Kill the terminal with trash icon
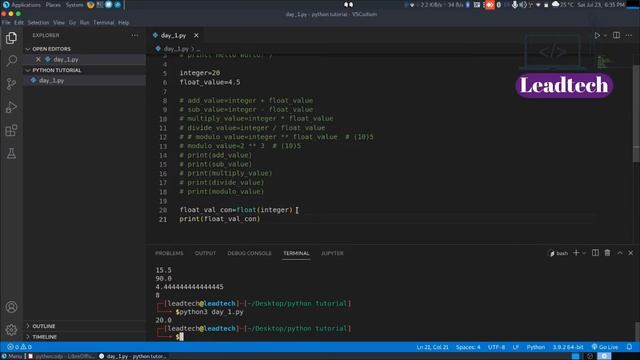Image resolution: width=640 pixels, height=360 pixels. [607, 253]
